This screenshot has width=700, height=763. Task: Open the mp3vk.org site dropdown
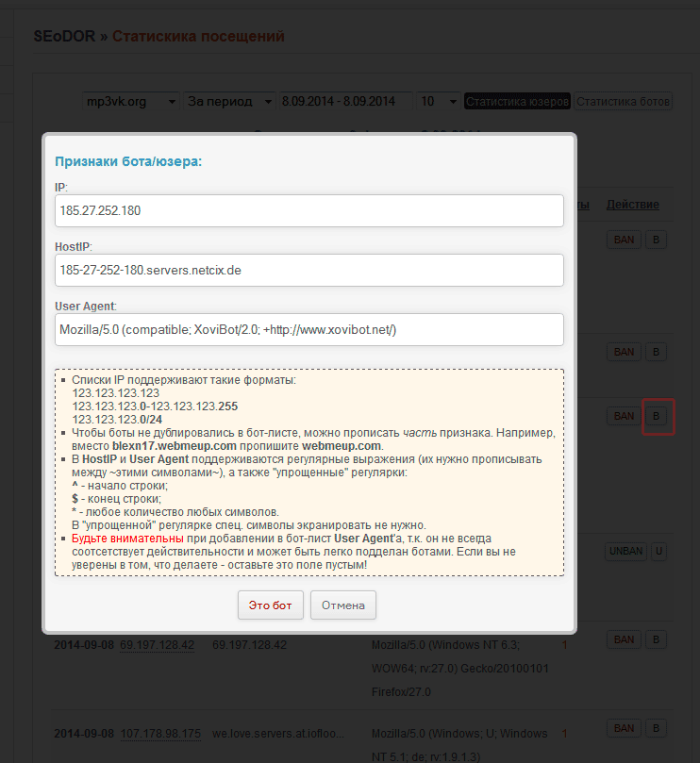130,101
